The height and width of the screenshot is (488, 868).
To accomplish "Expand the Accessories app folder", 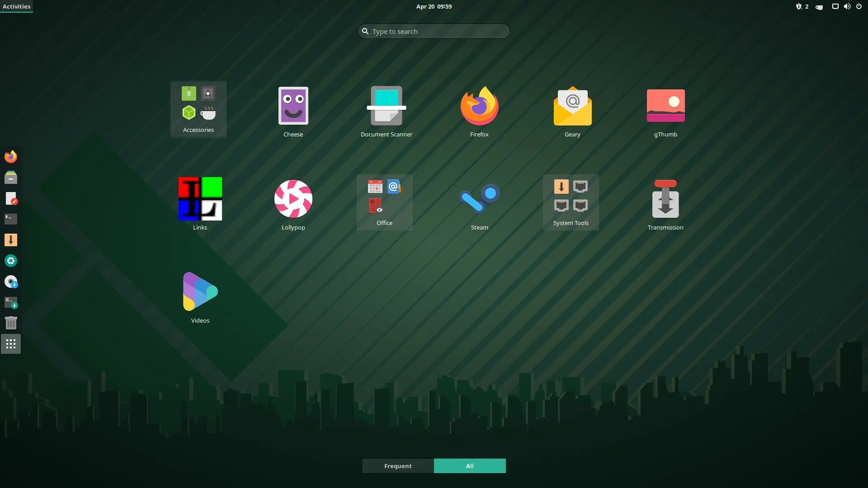I will (x=198, y=109).
